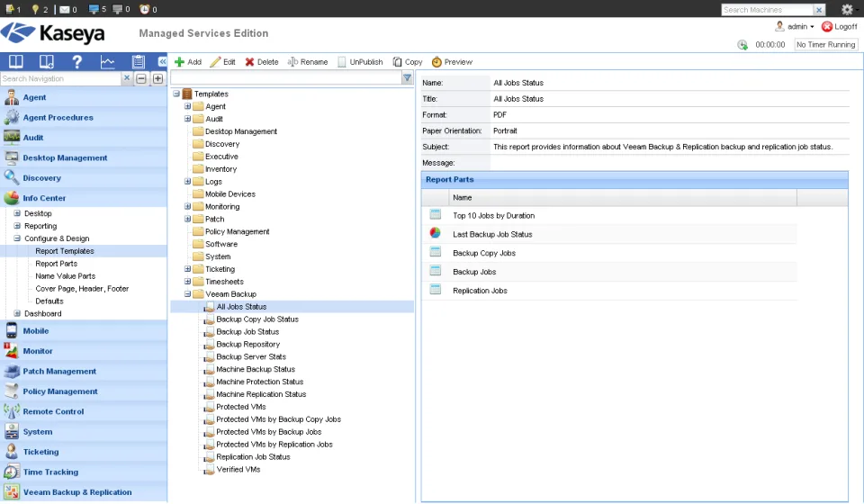Screen dimensions: 864x504
Task: Open the settings gear icon top right
Action: point(848,9)
